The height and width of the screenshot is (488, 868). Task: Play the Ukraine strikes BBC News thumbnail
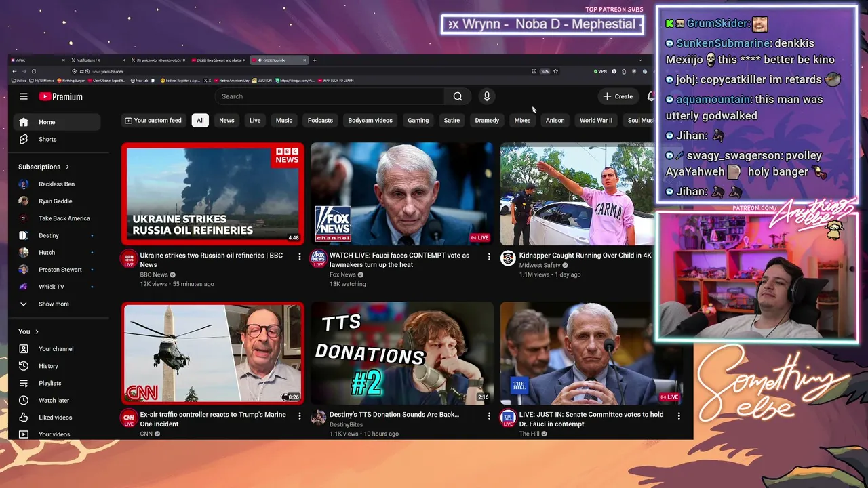pos(213,194)
